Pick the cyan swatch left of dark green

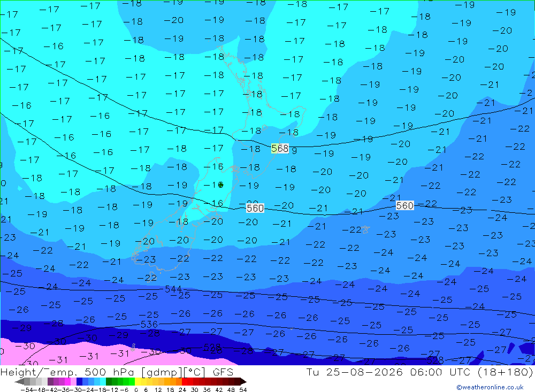[x=103, y=382]
